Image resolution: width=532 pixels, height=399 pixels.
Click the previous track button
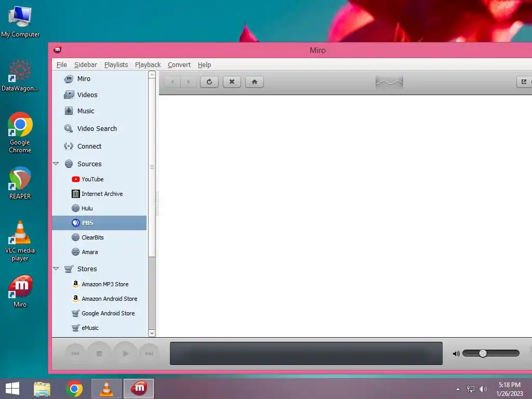(75, 353)
